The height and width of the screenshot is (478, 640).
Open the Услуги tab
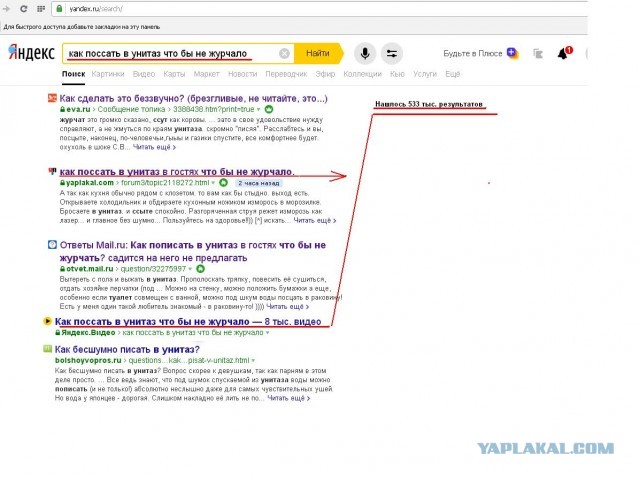pos(425,74)
